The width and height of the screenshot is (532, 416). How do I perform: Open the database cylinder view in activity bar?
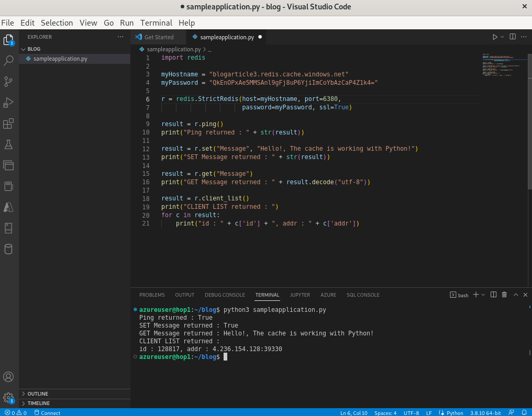(x=8, y=249)
